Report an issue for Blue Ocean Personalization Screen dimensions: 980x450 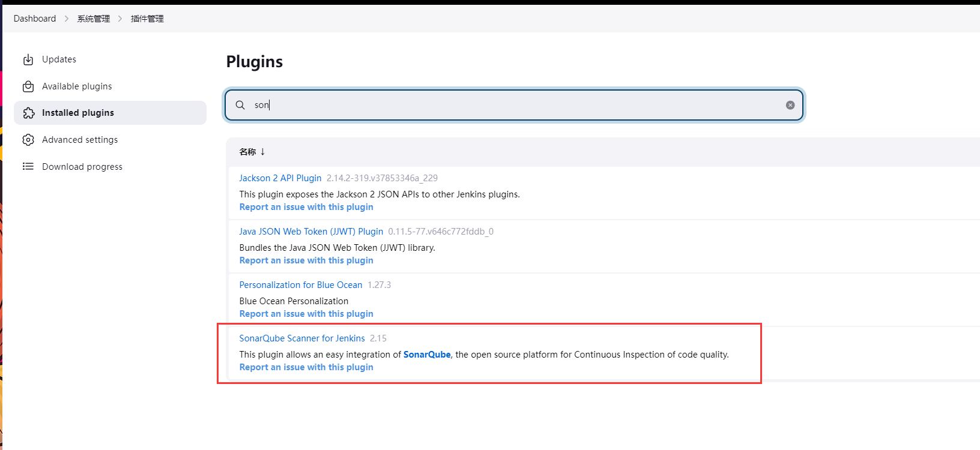click(x=306, y=314)
